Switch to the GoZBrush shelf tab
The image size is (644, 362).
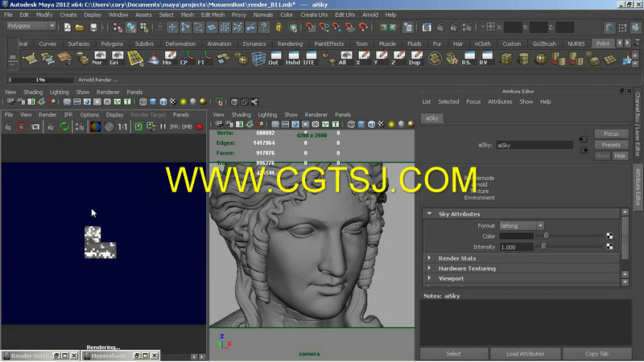pyautogui.click(x=544, y=43)
